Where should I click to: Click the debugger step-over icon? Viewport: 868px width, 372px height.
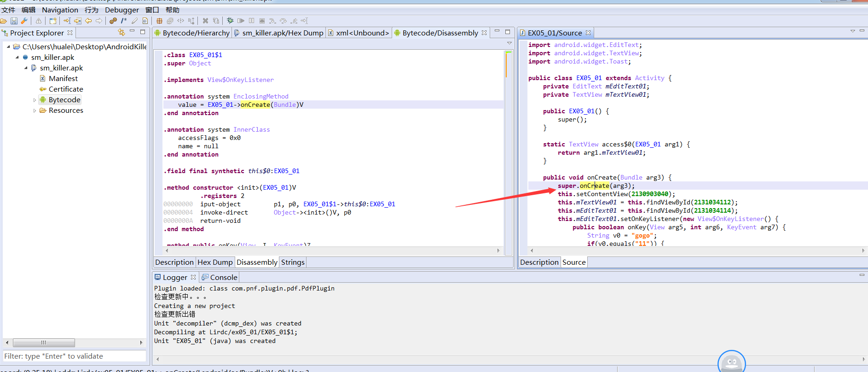point(283,21)
